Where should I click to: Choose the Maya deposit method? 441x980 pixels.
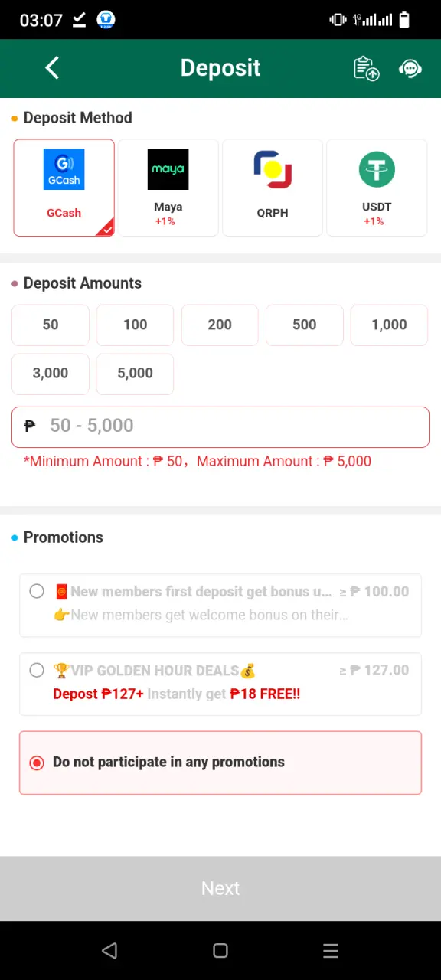168,188
